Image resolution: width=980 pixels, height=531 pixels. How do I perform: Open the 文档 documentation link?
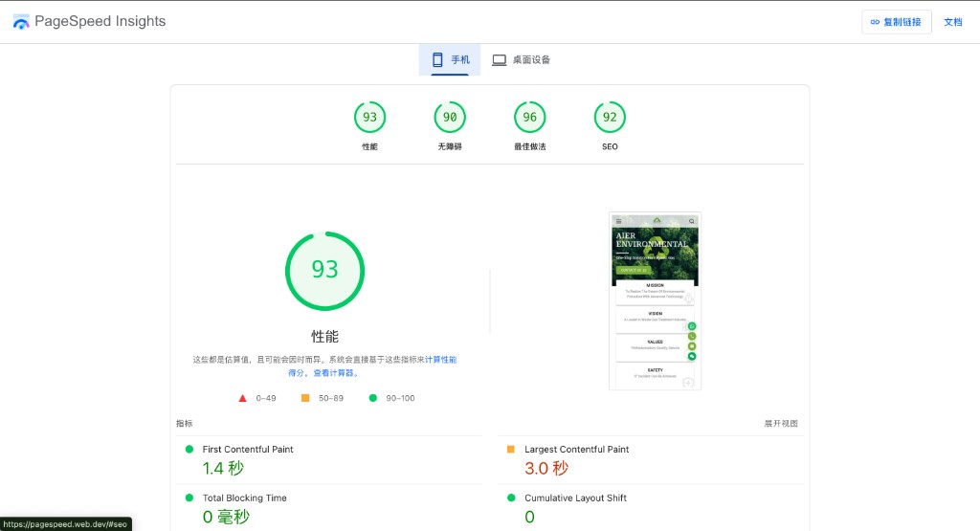[x=952, y=22]
